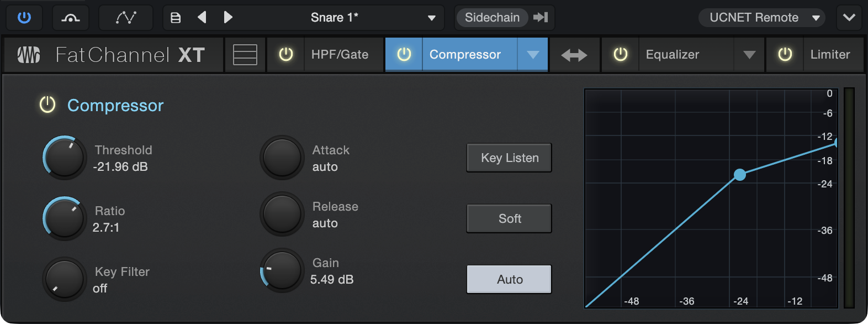Toggle the HPF/Gate power button
The height and width of the screenshot is (324, 868).
pyautogui.click(x=286, y=54)
